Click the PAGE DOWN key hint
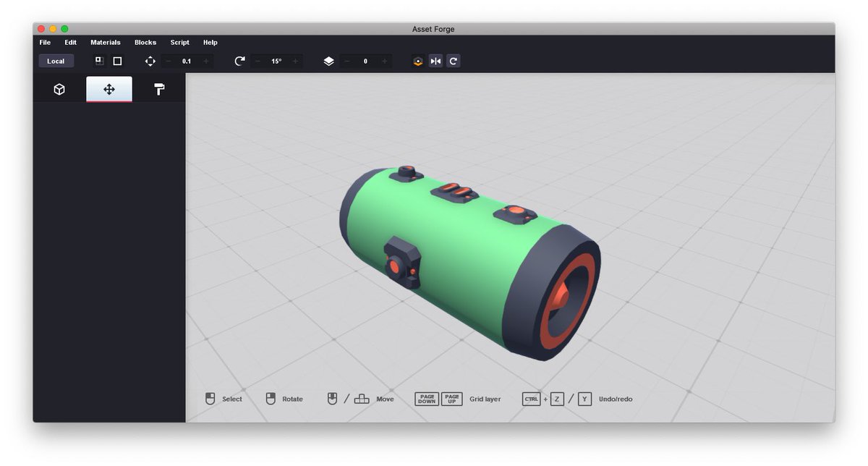Image resolution: width=868 pixels, height=466 pixels. click(427, 399)
